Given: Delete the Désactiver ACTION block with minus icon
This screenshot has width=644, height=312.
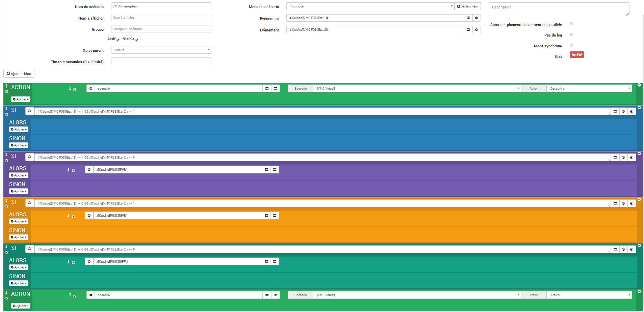Looking at the screenshot, I should 639,85.
